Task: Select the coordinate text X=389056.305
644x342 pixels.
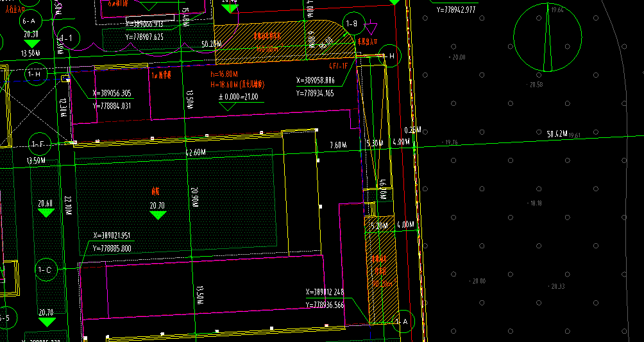Action: (112, 93)
